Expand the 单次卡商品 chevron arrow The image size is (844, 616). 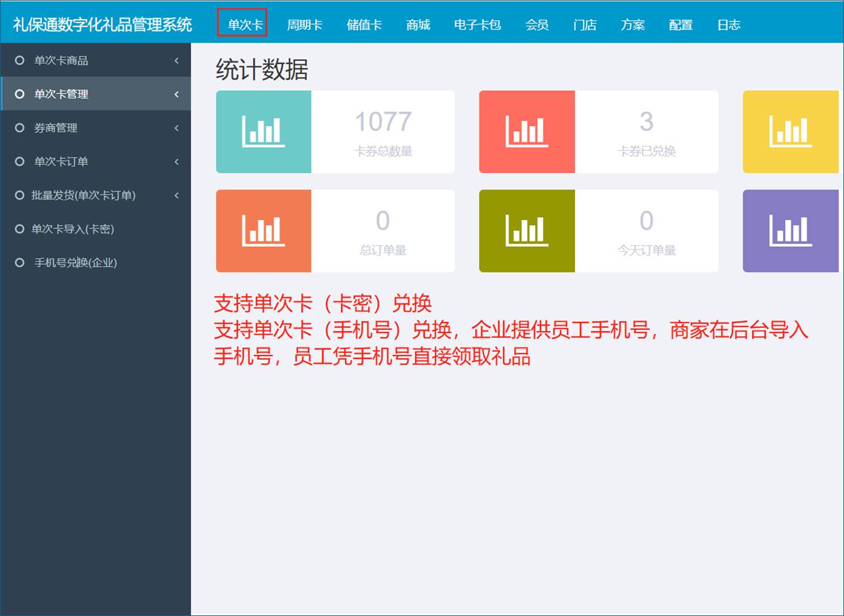[176, 60]
